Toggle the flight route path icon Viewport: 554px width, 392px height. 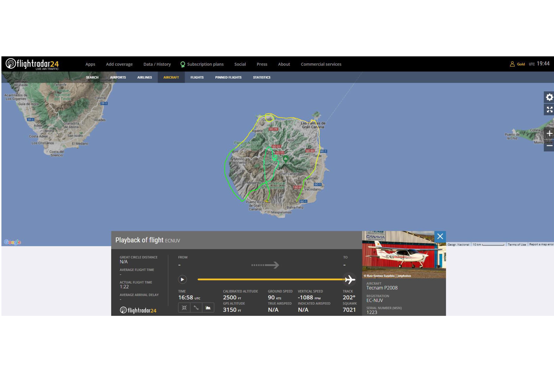pyautogui.click(x=196, y=307)
